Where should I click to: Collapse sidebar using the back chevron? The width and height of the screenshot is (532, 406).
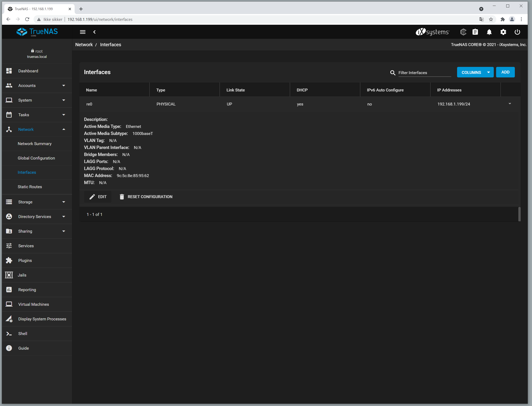(x=94, y=32)
